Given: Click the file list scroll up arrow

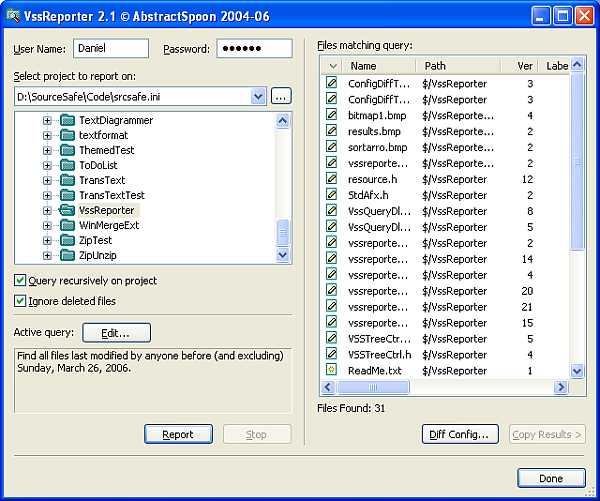Looking at the screenshot, I should click(577, 65).
